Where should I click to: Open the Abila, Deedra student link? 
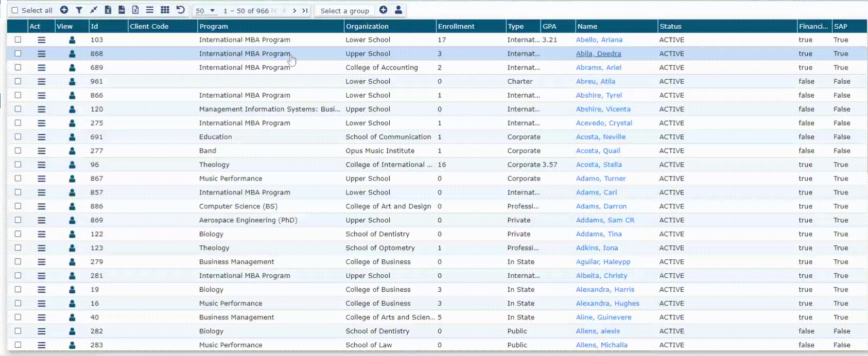pos(598,54)
